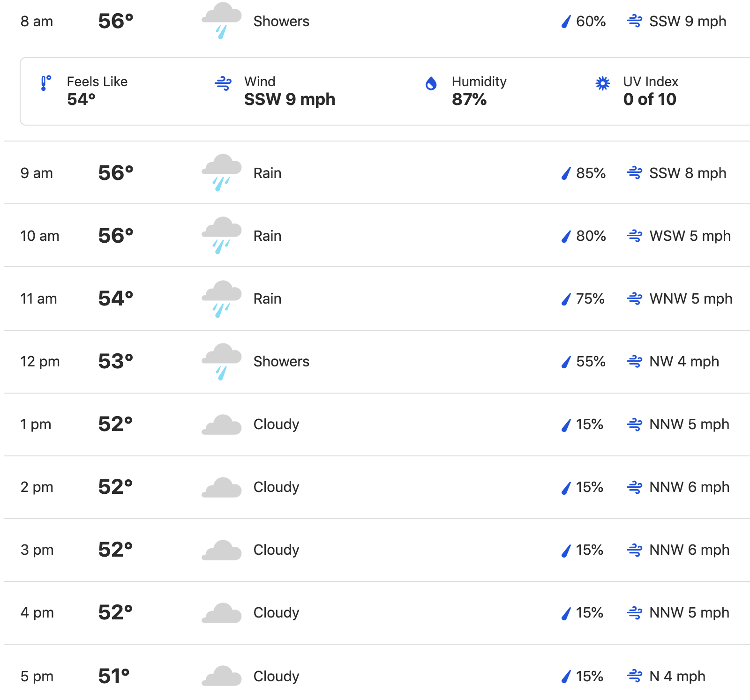The image size is (750, 700).
Task: Click the UV Index sun icon
Action: (x=602, y=83)
